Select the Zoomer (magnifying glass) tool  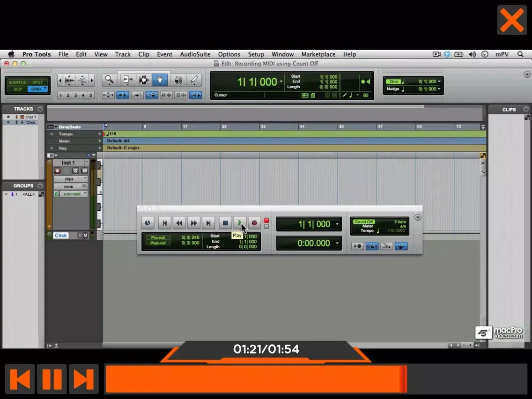coord(109,80)
